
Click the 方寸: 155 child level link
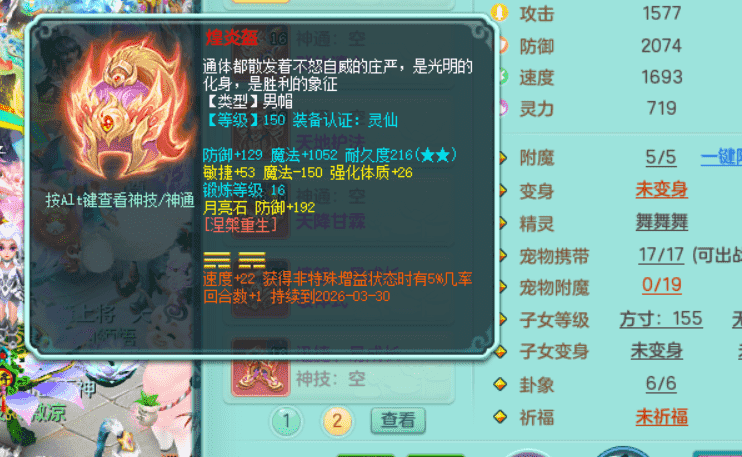pos(661,319)
